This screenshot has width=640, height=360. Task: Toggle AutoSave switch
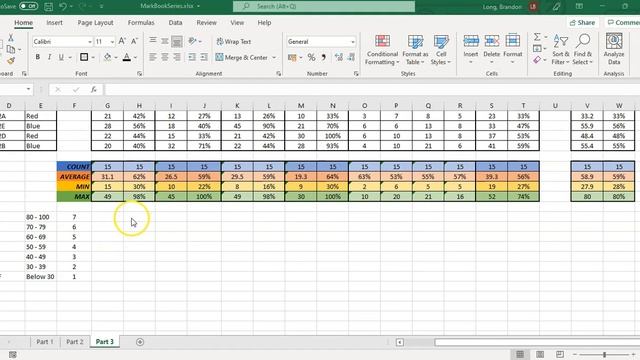pyautogui.click(x=28, y=6)
